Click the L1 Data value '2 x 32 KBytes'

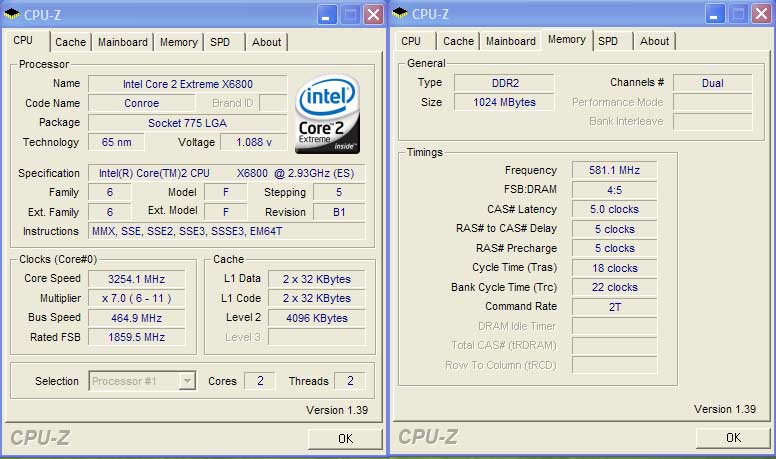pyautogui.click(x=317, y=279)
